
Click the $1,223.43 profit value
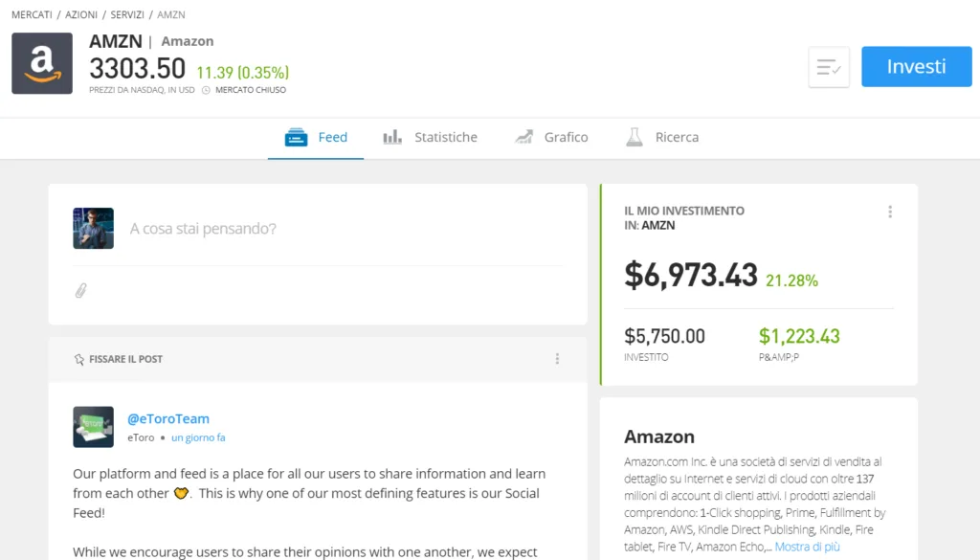coord(799,336)
